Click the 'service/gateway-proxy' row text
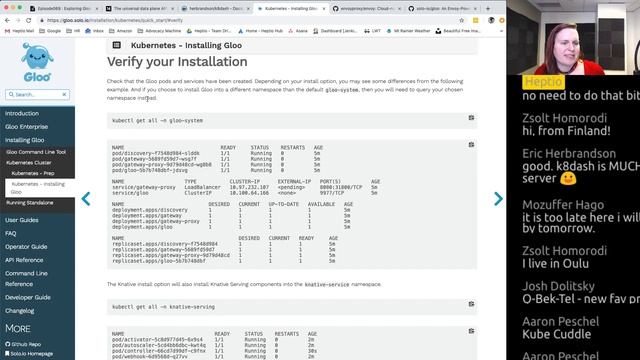Screen dimensions: 640x360 [x=144, y=187]
